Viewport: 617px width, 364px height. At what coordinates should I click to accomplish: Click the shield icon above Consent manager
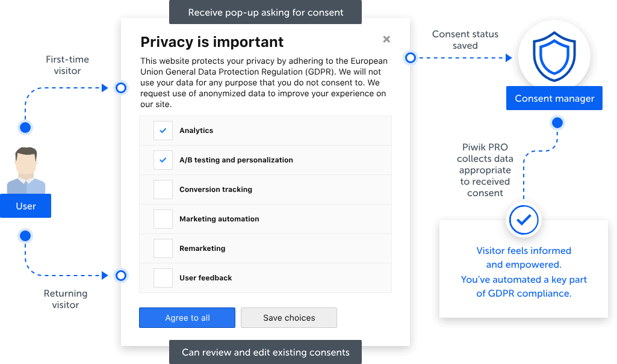[x=554, y=56]
